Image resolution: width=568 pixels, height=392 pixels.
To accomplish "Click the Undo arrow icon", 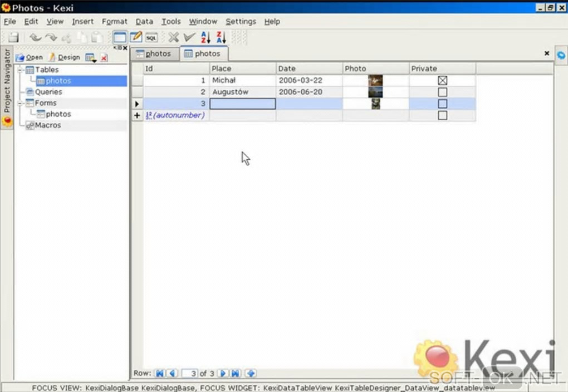I will click(35, 37).
